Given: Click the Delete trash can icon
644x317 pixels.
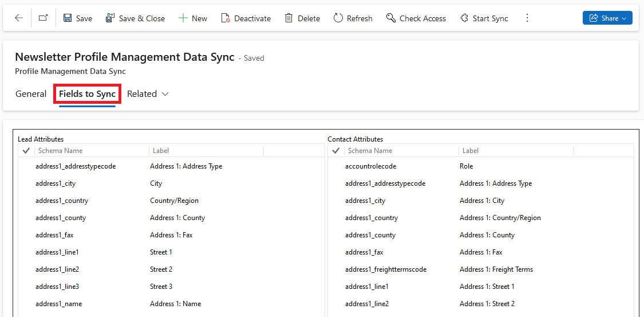Looking at the screenshot, I should (x=289, y=18).
